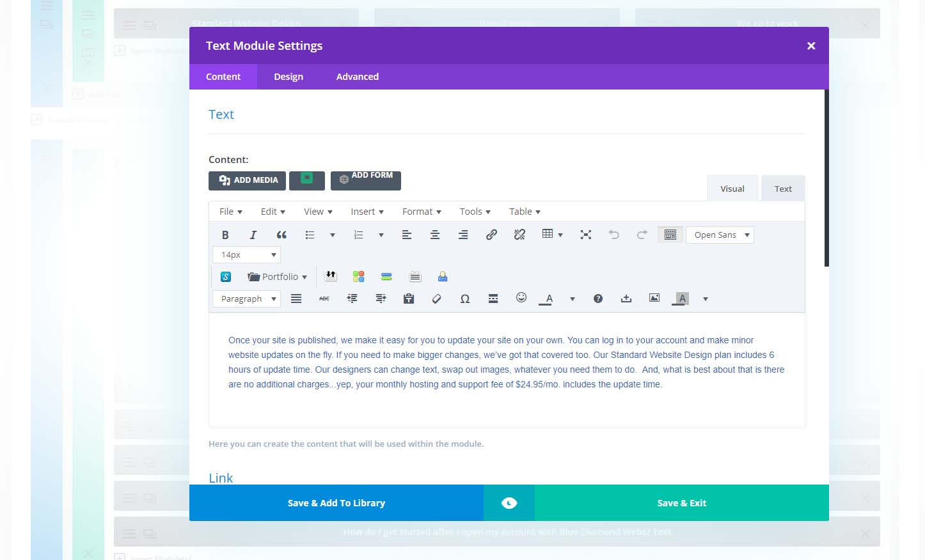Image resolution: width=925 pixels, height=560 pixels.
Task: Click the ADD FORM button
Action: point(366,180)
